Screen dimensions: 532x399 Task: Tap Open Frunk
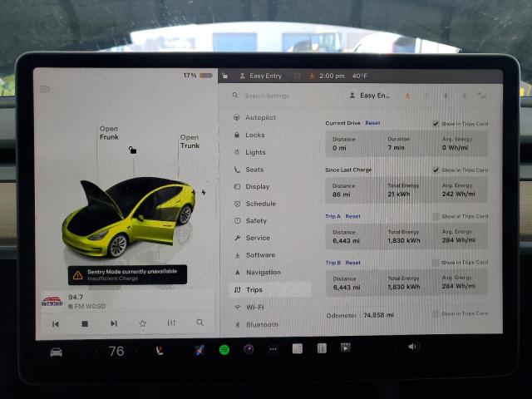pos(109,133)
